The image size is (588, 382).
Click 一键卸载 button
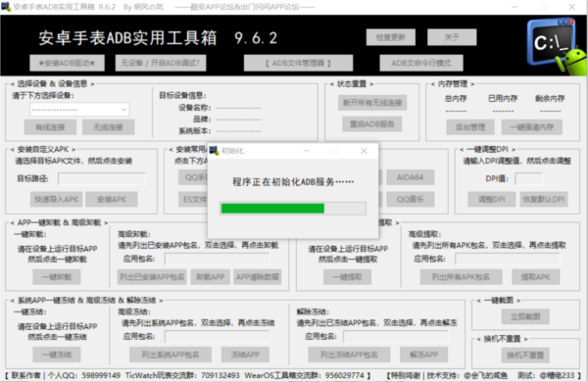click(x=57, y=277)
